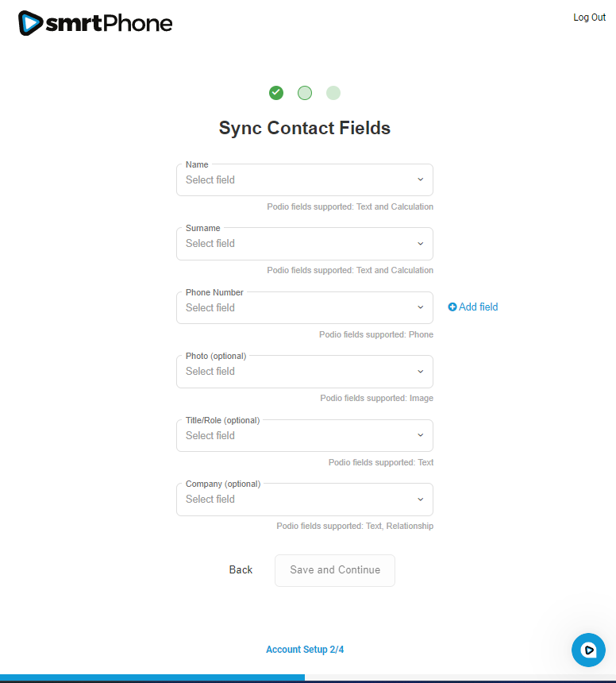Image resolution: width=616 pixels, height=683 pixels.
Task: Open the Photo (optional) dropdown
Action: pos(304,372)
